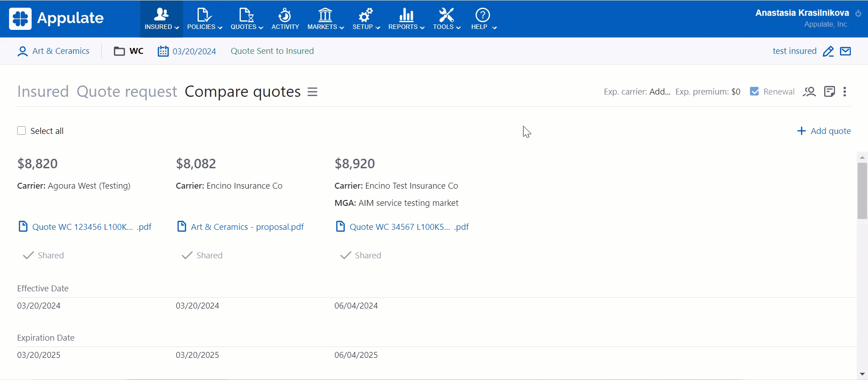Check the Select all checkbox
868x380 pixels.
21,131
